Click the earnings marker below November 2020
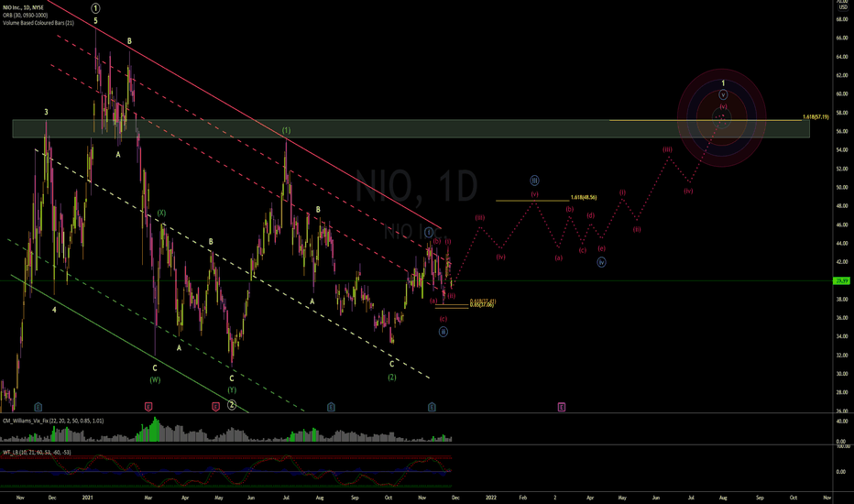854x504 pixels. tap(38, 407)
